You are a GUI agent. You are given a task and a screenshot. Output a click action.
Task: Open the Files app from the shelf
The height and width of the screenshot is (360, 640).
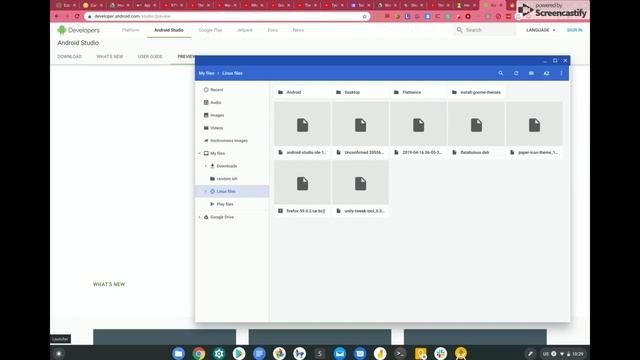pos(178,353)
